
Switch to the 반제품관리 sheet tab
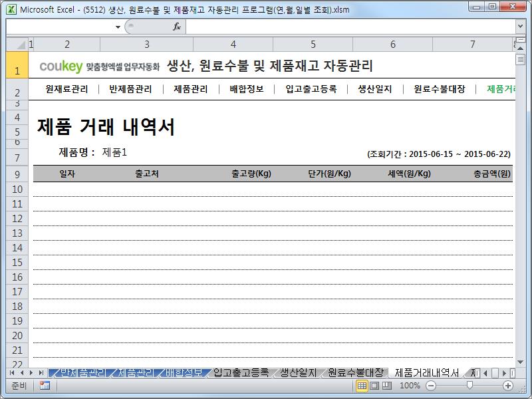pos(82,373)
